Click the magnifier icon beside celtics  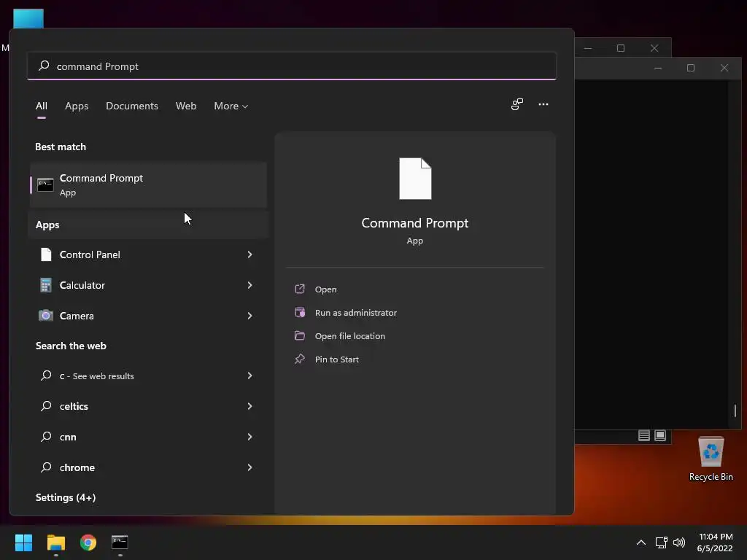(x=46, y=406)
